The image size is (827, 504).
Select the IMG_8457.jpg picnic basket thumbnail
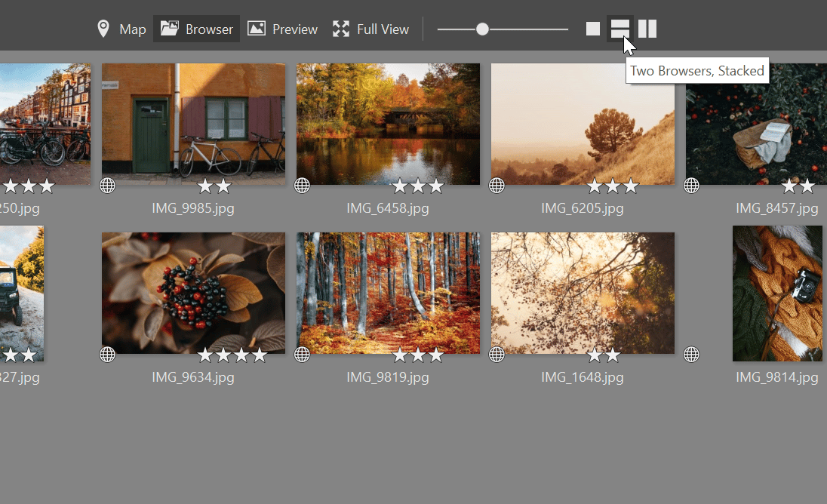tap(756, 124)
